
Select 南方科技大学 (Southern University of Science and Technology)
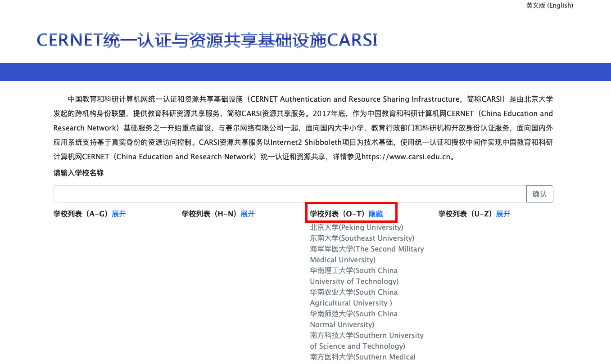point(367,341)
